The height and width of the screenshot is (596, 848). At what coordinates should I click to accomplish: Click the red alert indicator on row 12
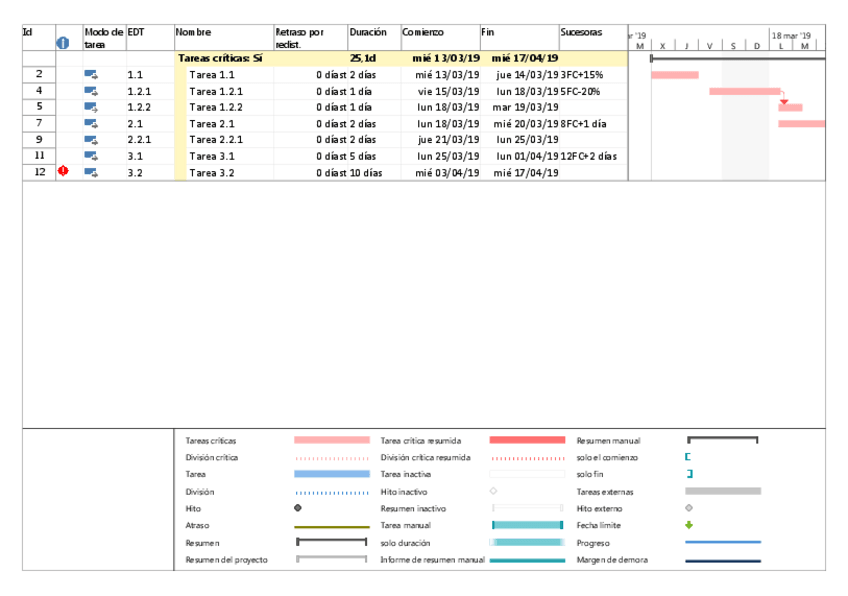coord(63,171)
